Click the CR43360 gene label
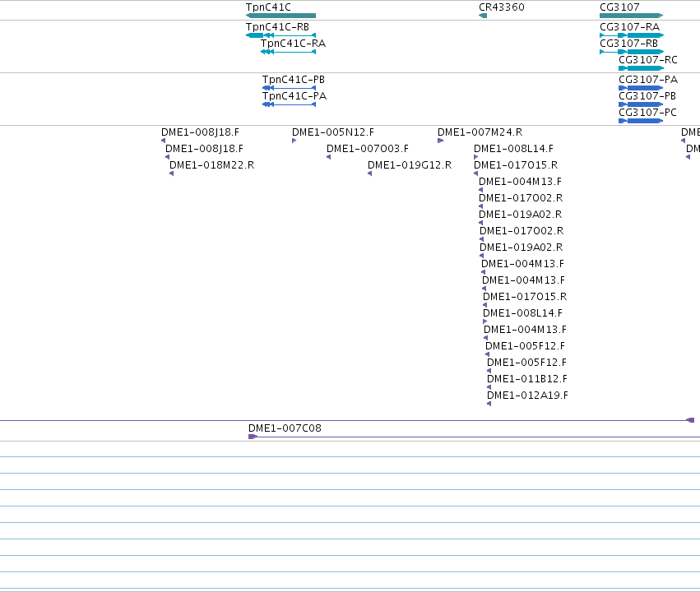This screenshot has height=592, width=700. 501,7
